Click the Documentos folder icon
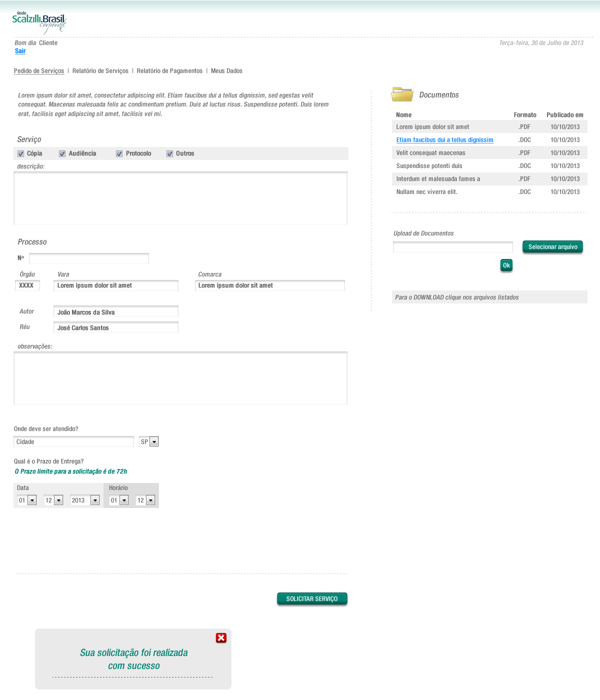600x700 pixels. point(402,94)
